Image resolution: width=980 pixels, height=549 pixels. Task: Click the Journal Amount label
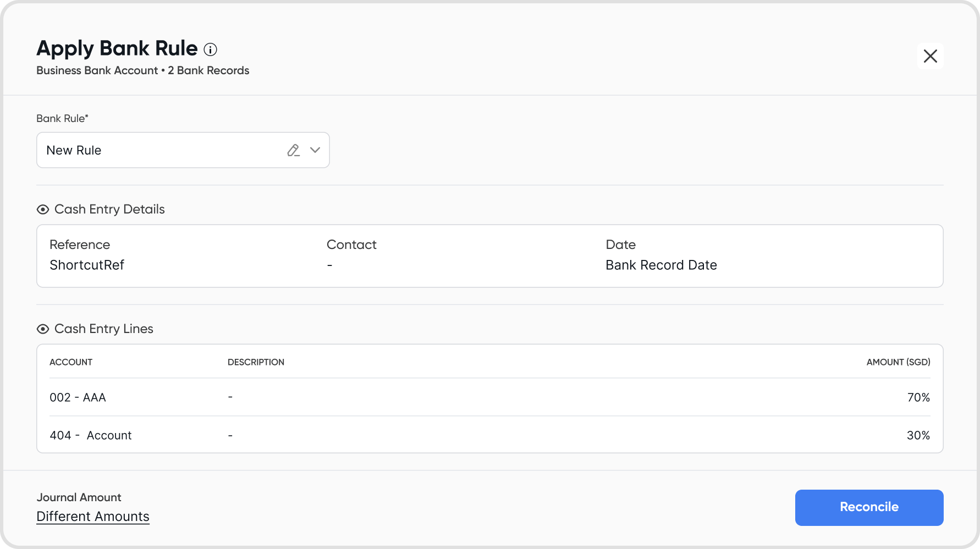click(x=79, y=497)
